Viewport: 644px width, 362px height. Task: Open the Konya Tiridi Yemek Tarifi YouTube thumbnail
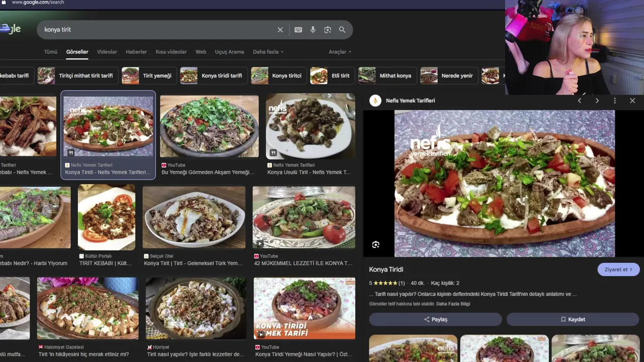click(x=304, y=308)
